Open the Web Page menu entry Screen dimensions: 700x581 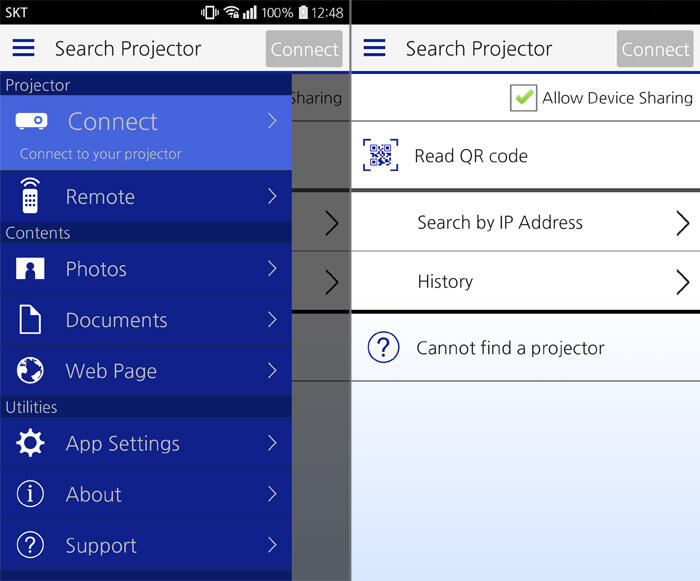[x=146, y=370]
